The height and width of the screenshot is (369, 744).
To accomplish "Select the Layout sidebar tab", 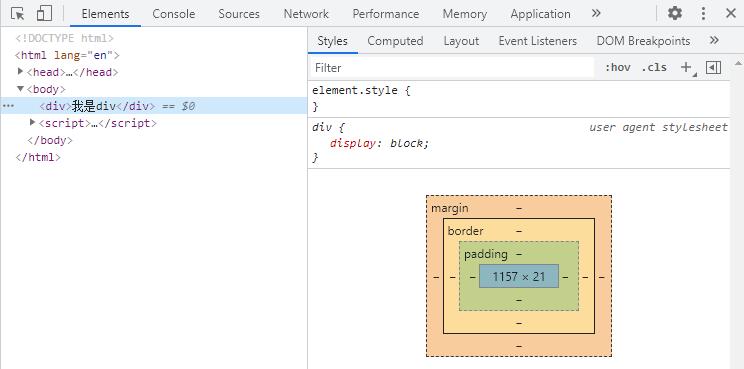I will [x=461, y=41].
